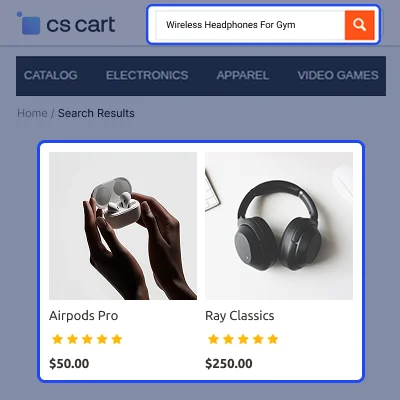Click the Search Results breadcrumb
Image resolution: width=400 pixels, height=400 pixels.
click(x=96, y=113)
